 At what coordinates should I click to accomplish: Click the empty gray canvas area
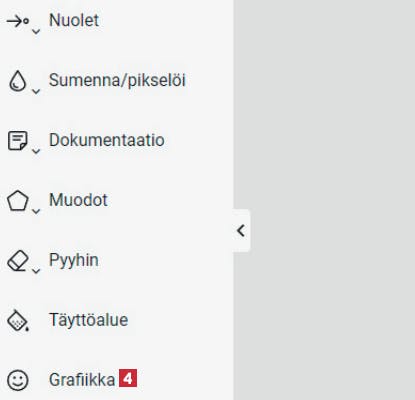click(x=328, y=133)
